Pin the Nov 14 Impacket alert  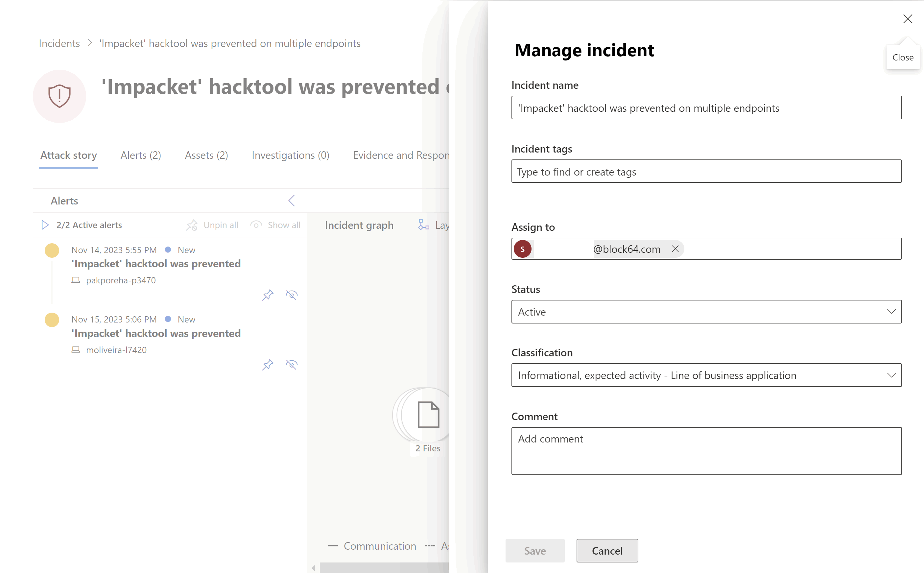click(268, 295)
